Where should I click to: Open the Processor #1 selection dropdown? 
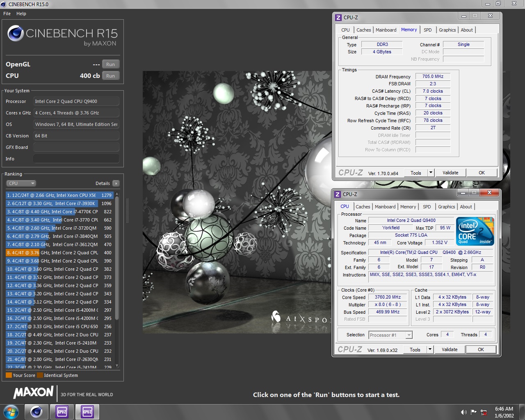coord(390,335)
